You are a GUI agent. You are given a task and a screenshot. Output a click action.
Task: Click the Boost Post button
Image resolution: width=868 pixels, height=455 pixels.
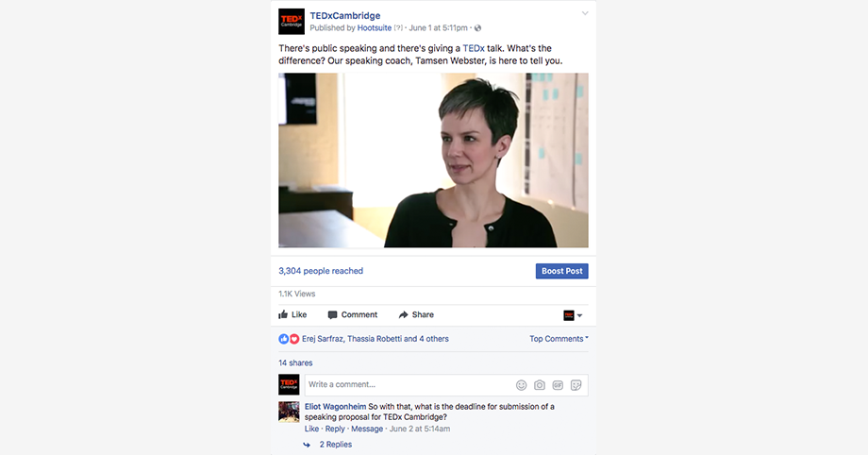click(x=562, y=271)
